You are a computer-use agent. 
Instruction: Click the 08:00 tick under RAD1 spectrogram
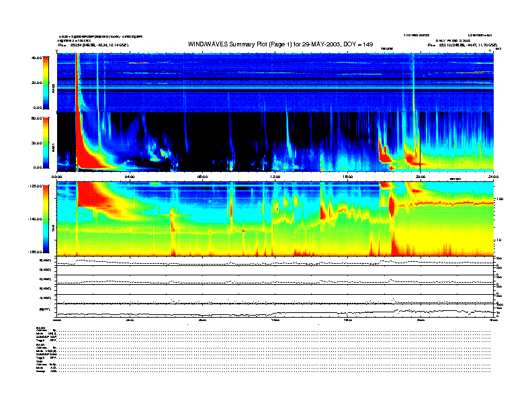point(202,177)
